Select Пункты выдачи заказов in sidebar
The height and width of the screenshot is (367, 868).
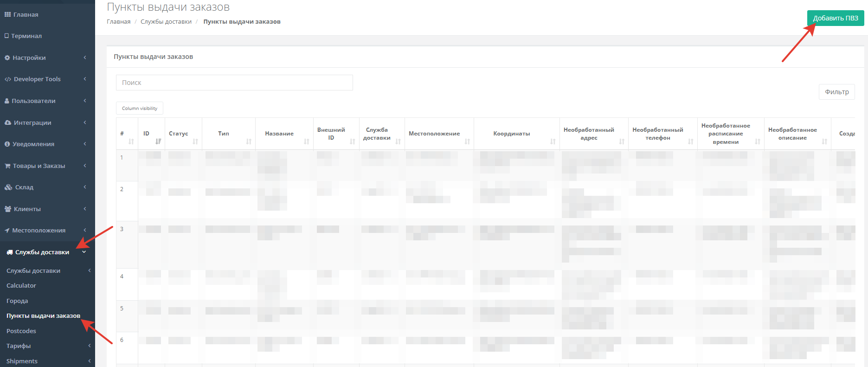tap(44, 316)
